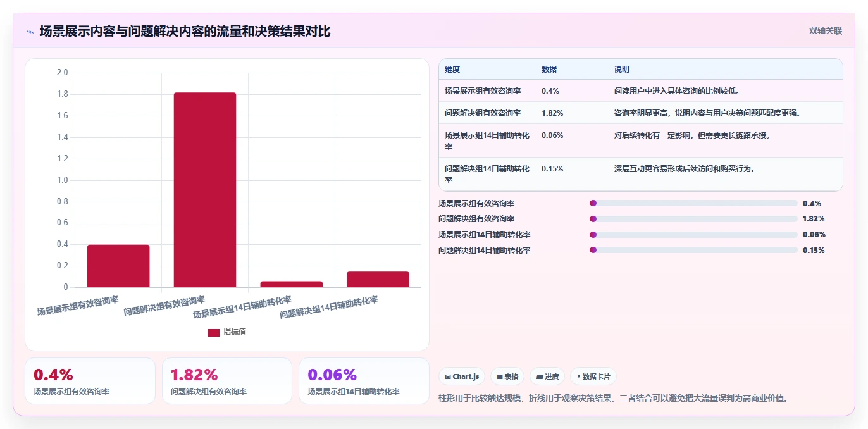Click progress bar for 场景展示组14日辅助转化率
This screenshot has height=429, width=868.
tap(693, 234)
